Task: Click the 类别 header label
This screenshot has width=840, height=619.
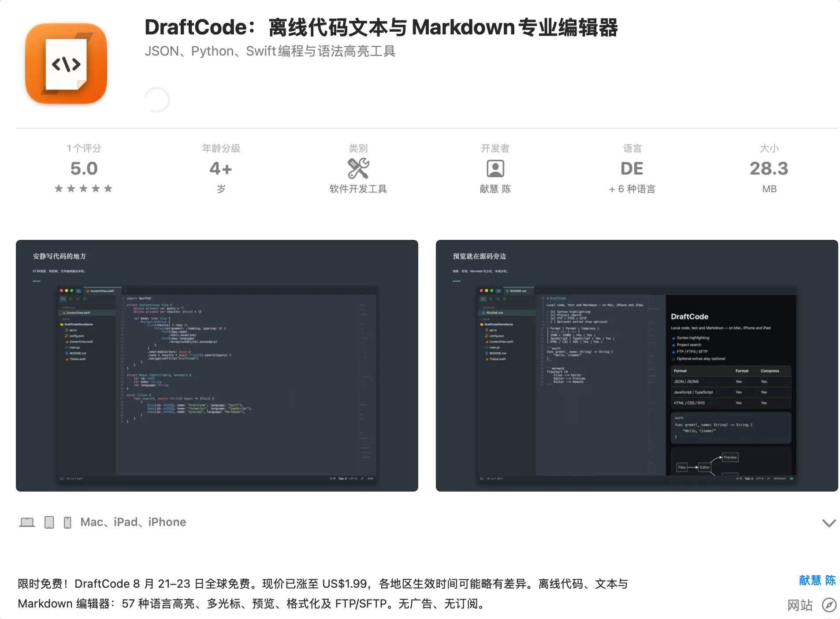Action: point(358,148)
